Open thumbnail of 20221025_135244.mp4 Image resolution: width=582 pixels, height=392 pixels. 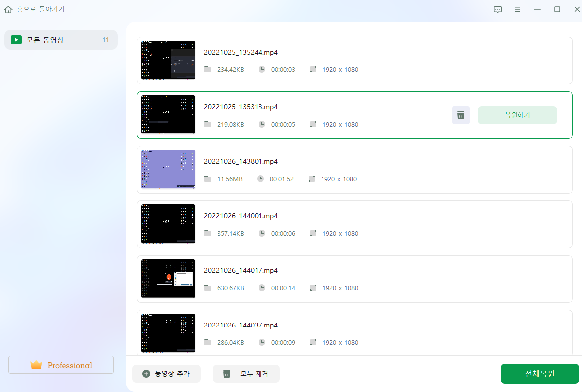pyautogui.click(x=169, y=60)
